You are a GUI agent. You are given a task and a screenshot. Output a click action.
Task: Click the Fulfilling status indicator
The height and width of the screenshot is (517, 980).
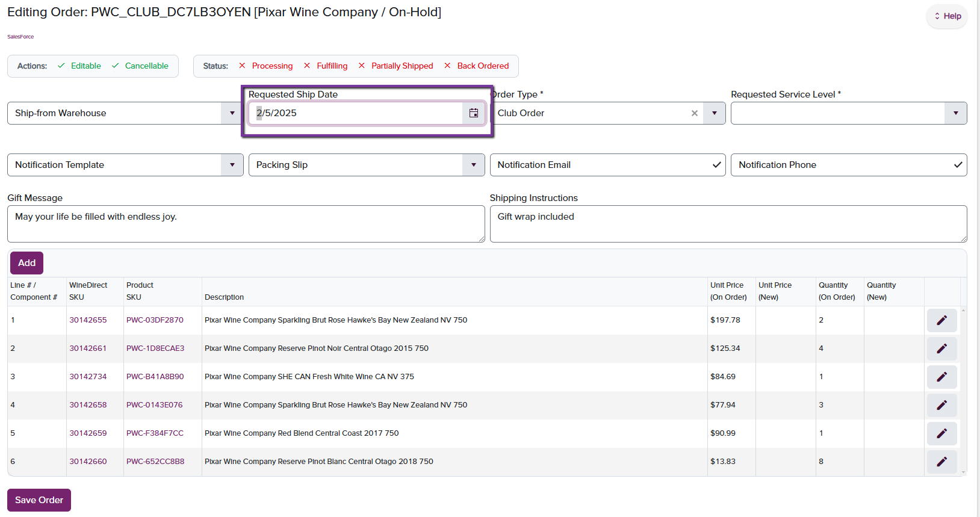pyautogui.click(x=326, y=66)
